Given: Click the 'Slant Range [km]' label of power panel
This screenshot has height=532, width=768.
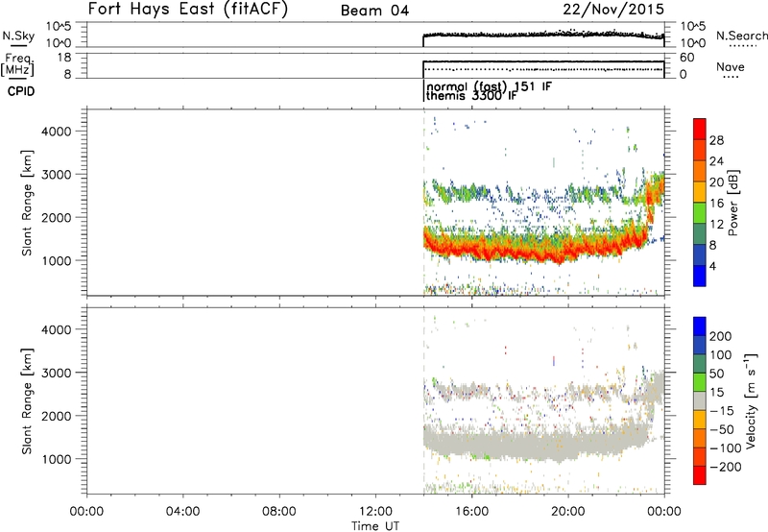Looking at the screenshot, I should (27, 204).
